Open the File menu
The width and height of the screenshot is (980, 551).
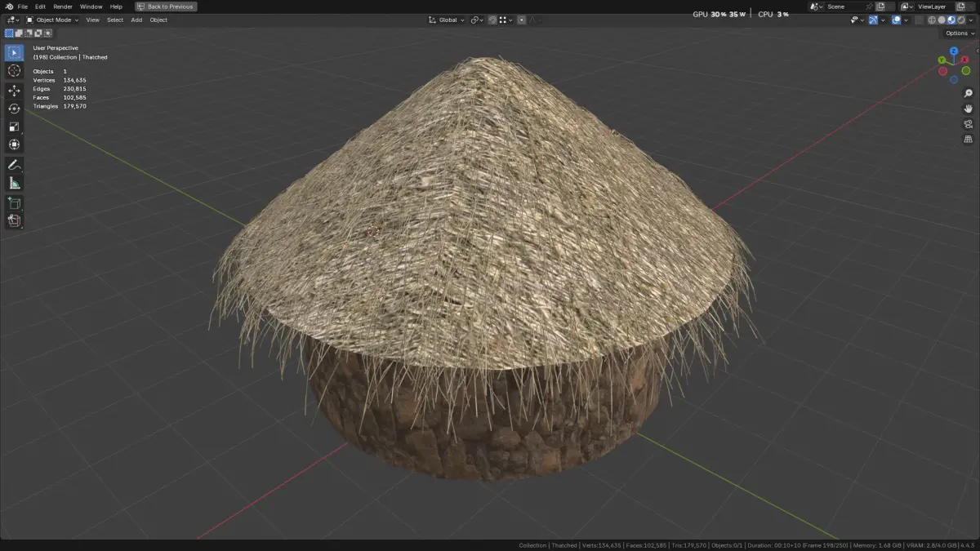pyautogui.click(x=22, y=7)
